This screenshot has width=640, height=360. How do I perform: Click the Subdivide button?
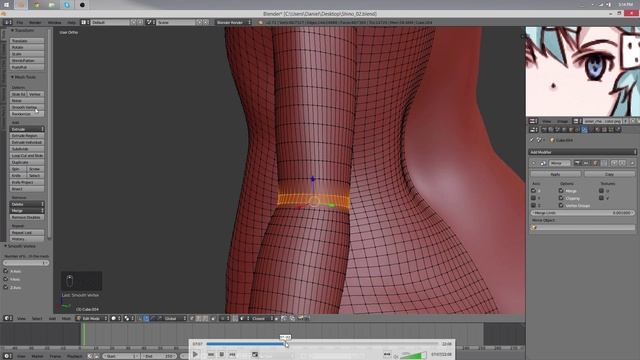(27, 149)
